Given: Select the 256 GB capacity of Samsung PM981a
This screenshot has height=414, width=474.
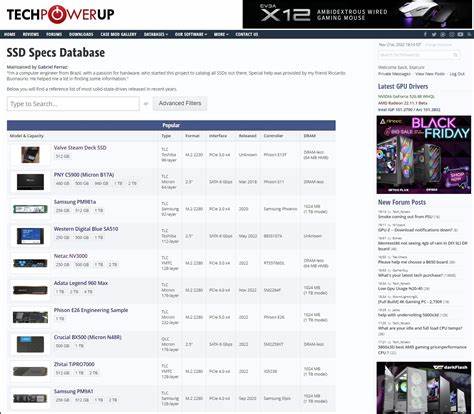Looking at the screenshot, I should [x=63, y=210].
